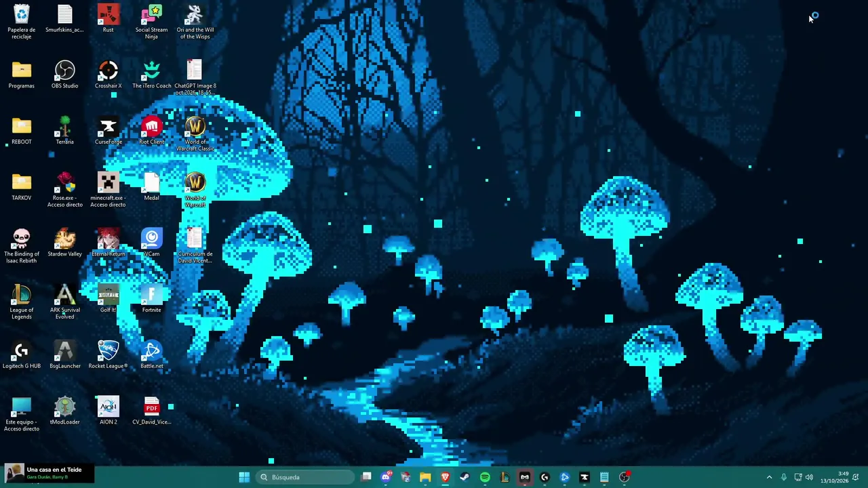Click the Riot Client icon

(x=151, y=130)
